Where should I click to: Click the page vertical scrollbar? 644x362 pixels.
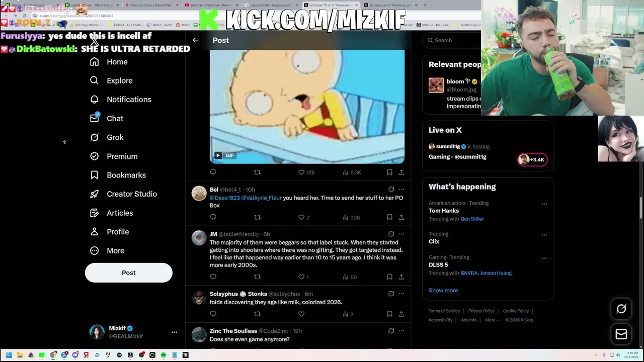(x=641, y=209)
